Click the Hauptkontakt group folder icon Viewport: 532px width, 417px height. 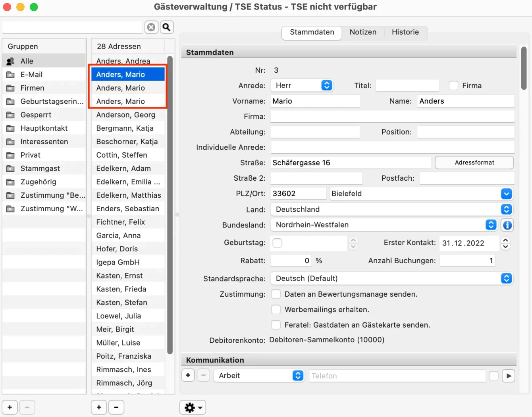(11, 128)
